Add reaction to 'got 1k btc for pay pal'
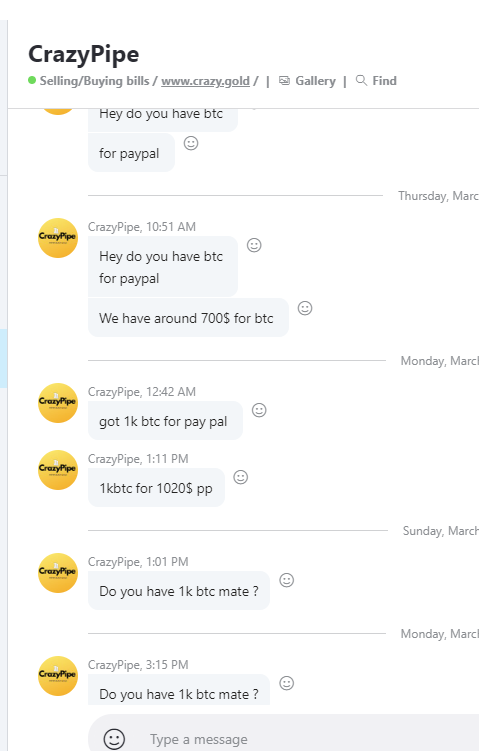The height and width of the screenshot is (751, 479). point(259,410)
